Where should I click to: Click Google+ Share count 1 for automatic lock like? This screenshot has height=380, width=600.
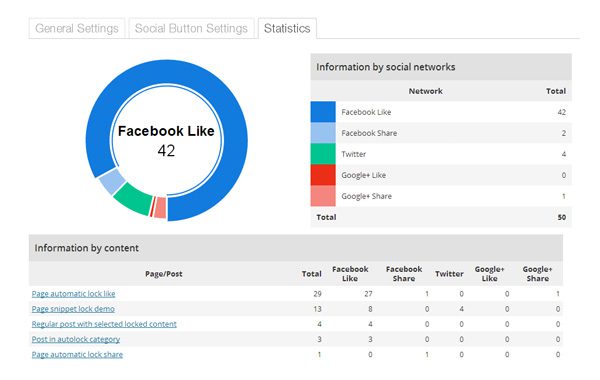tap(558, 294)
